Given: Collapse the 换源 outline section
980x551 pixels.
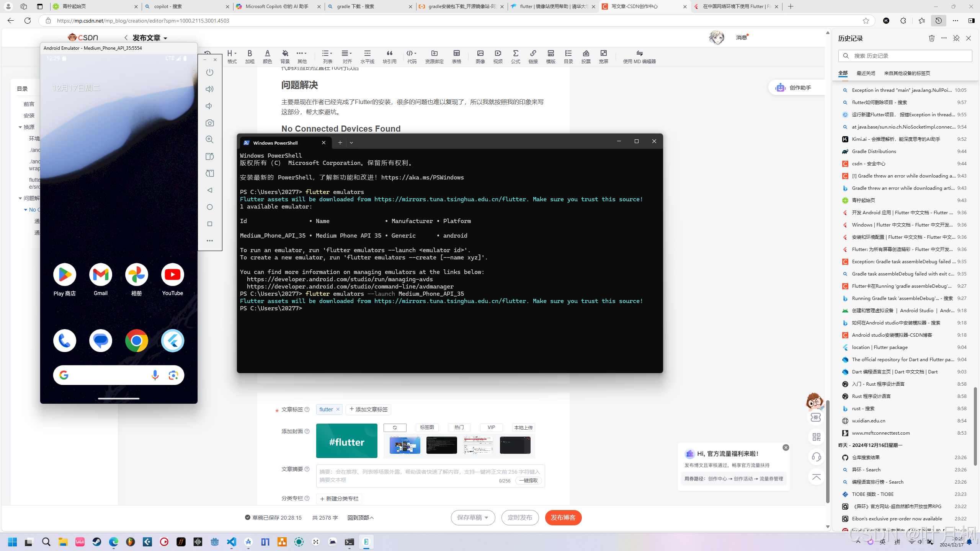Looking at the screenshot, I should coord(20,127).
